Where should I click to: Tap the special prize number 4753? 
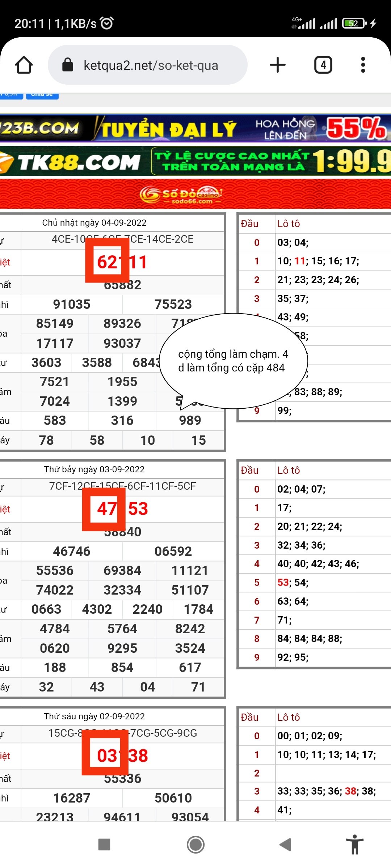[122, 509]
